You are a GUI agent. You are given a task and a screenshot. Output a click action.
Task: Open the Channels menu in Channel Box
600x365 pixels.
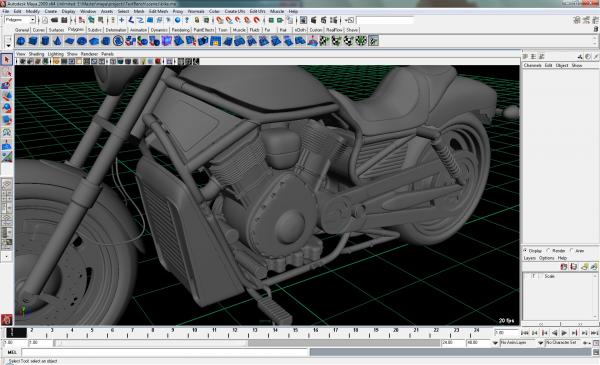pos(532,65)
